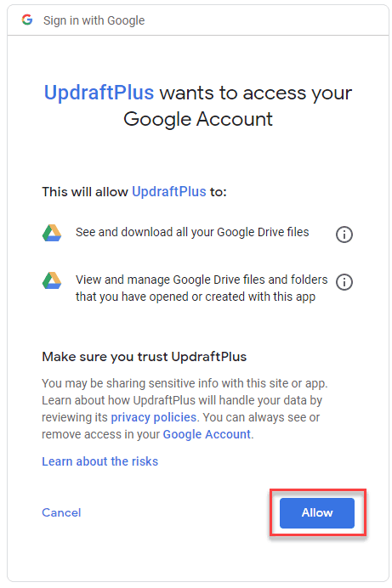This screenshot has width=392, height=588.
Task: Open Learn about the risks link
Action: 99,461
